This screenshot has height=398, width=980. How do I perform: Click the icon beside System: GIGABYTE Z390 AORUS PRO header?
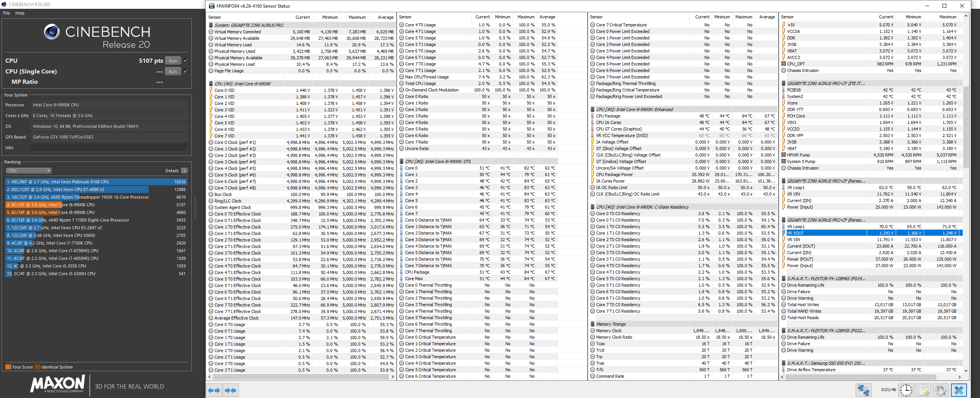pyautogui.click(x=211, y=25)
